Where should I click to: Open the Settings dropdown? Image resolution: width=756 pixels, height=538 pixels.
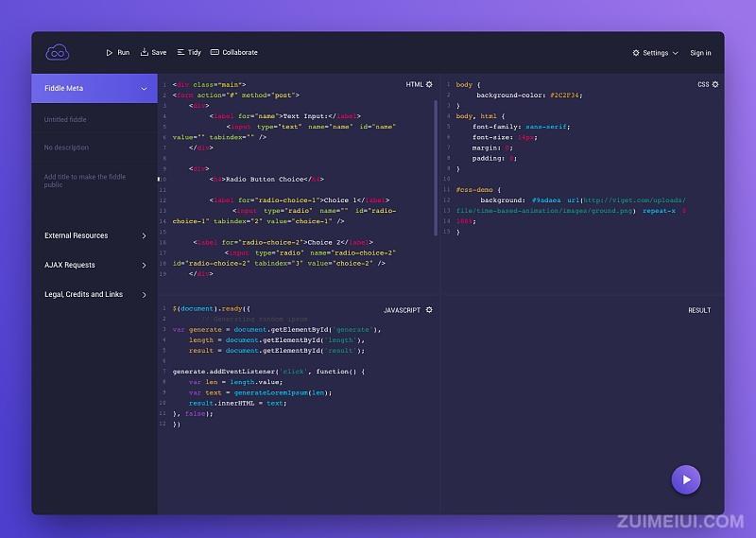pyautogui.click(x=655, y=53)
